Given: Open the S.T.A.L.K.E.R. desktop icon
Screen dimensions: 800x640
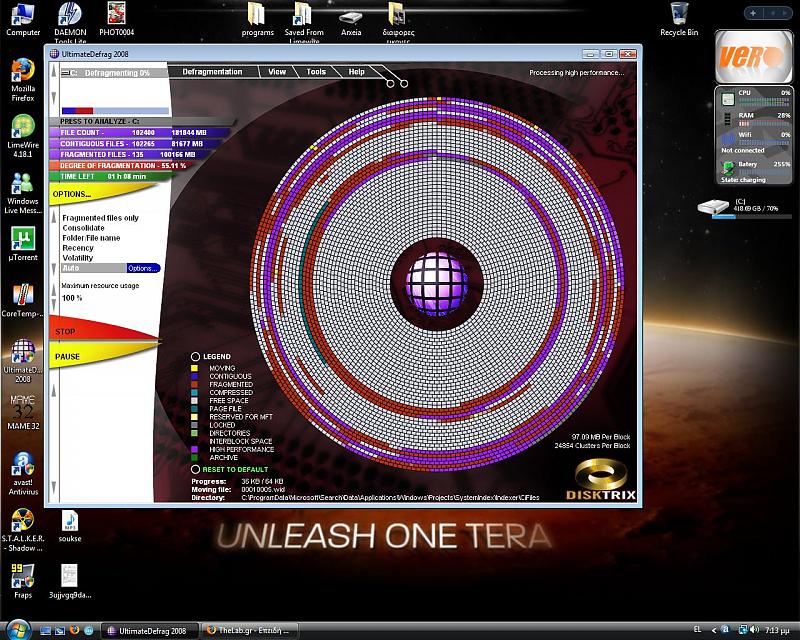Looking at the screenshot, I should (23, 530).
